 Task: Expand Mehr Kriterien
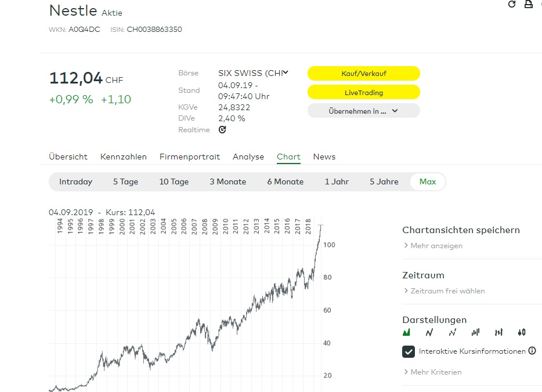pos(435,372)
